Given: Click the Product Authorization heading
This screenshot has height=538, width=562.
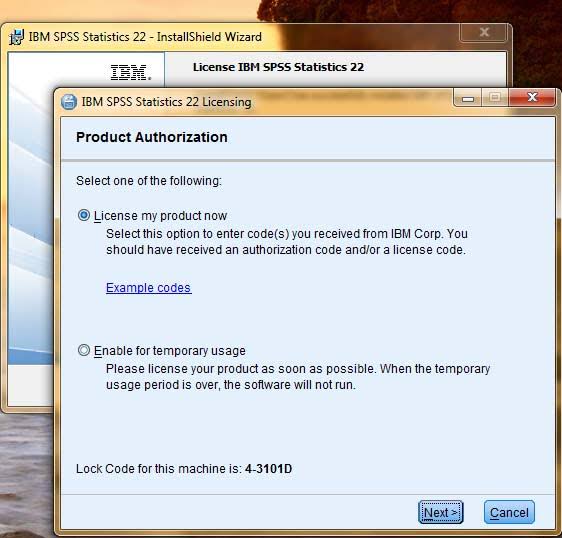Looking at the screenshot, I should tap(152, 137).
